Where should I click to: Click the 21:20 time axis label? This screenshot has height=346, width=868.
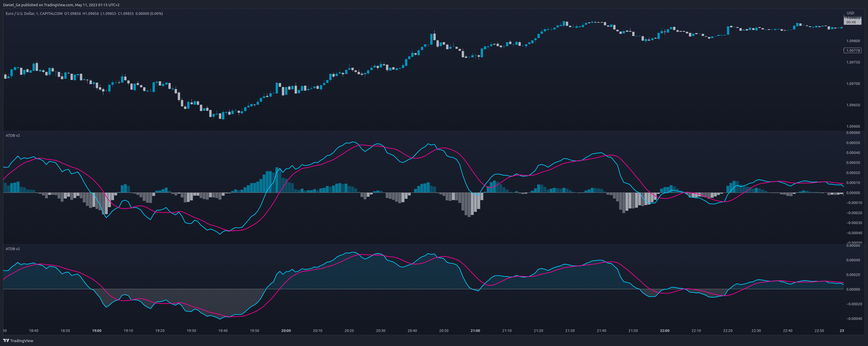[538, 331]
